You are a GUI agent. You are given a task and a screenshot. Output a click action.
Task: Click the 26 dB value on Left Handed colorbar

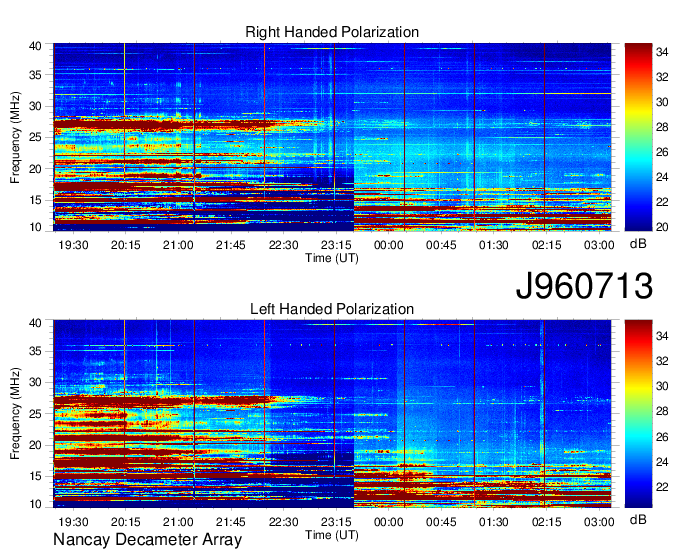pyautogui.click(x=662, y=437)
